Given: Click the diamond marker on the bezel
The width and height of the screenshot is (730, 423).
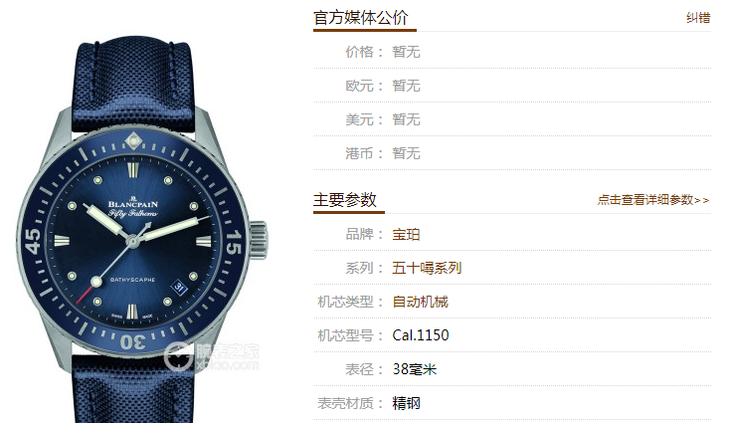Looking at the screenshot, I should (134, 140).
